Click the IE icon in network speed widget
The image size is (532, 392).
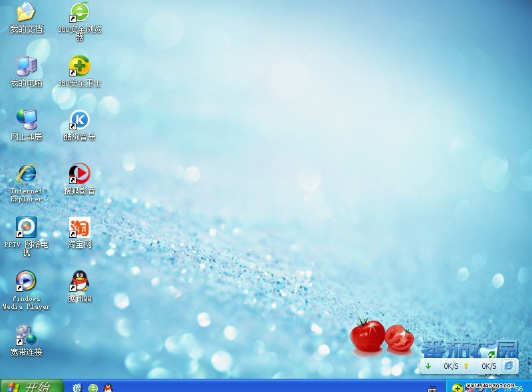coord(509,366)
